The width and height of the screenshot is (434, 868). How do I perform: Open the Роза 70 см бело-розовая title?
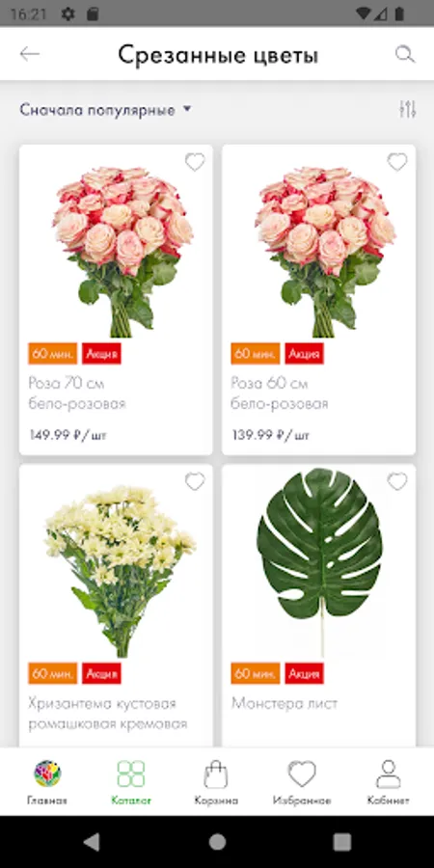pyautogui.click(x=77, y=393)
